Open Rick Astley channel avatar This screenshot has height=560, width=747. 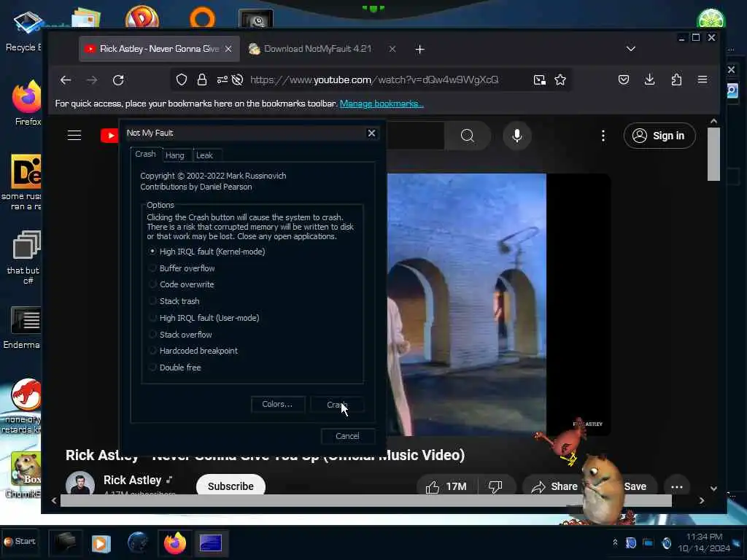(x=80, y=484)
